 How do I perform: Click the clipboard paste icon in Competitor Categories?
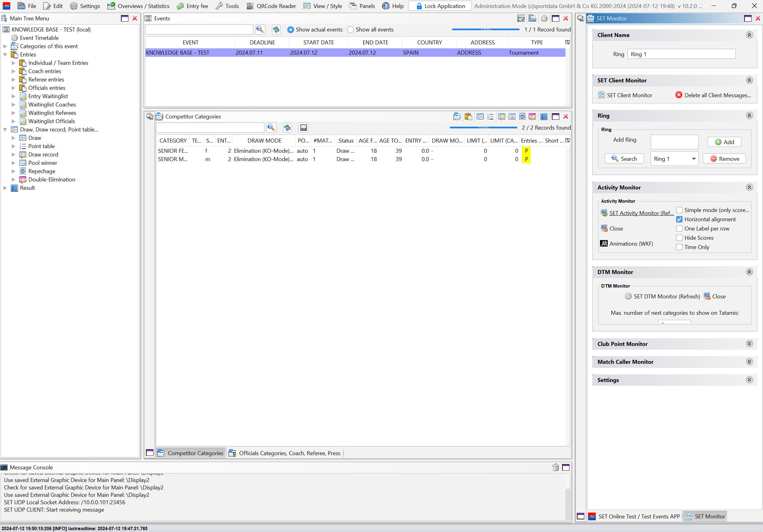[468, 117]
